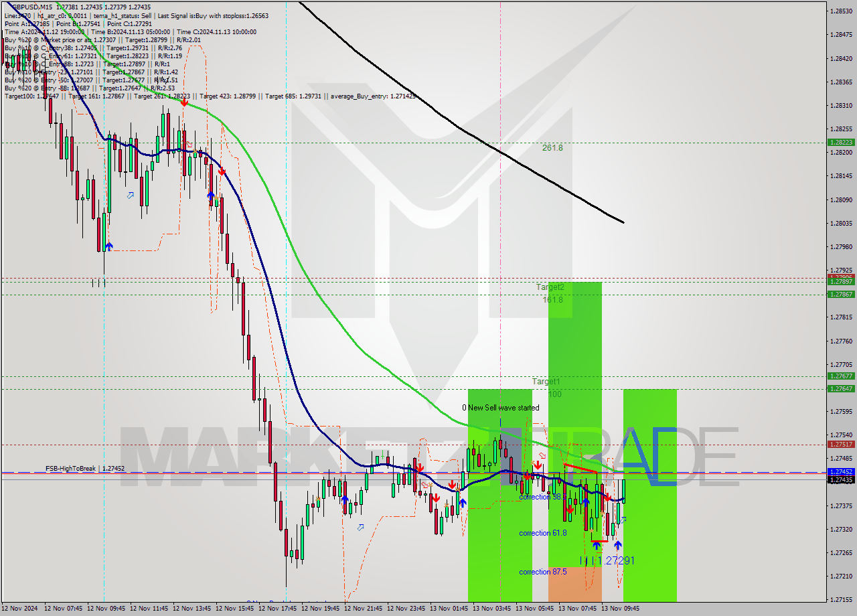Click the green 1.27677 price tag
Image resolution: width=857 pixels, height=616 pixels.
pos(841,376)
